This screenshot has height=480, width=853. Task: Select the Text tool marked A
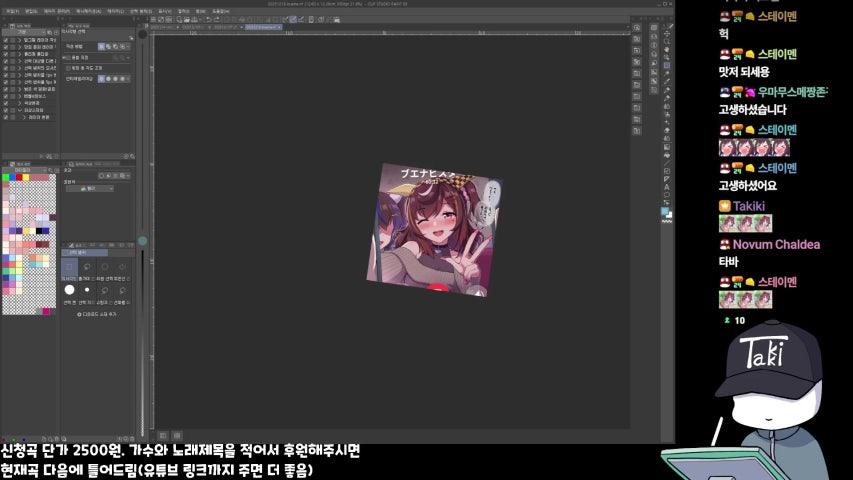pyautogui.click(x=666, y=187)
